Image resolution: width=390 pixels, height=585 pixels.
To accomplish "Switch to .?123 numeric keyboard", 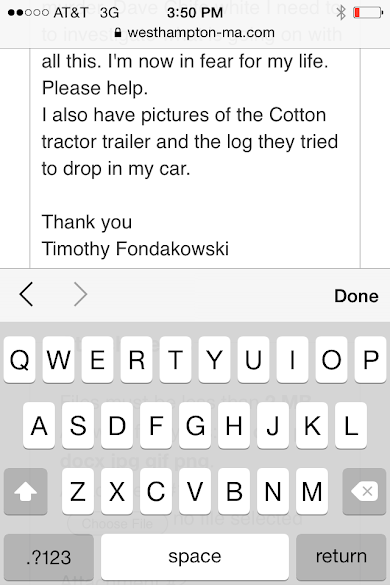I will click(x=49, y=557).
